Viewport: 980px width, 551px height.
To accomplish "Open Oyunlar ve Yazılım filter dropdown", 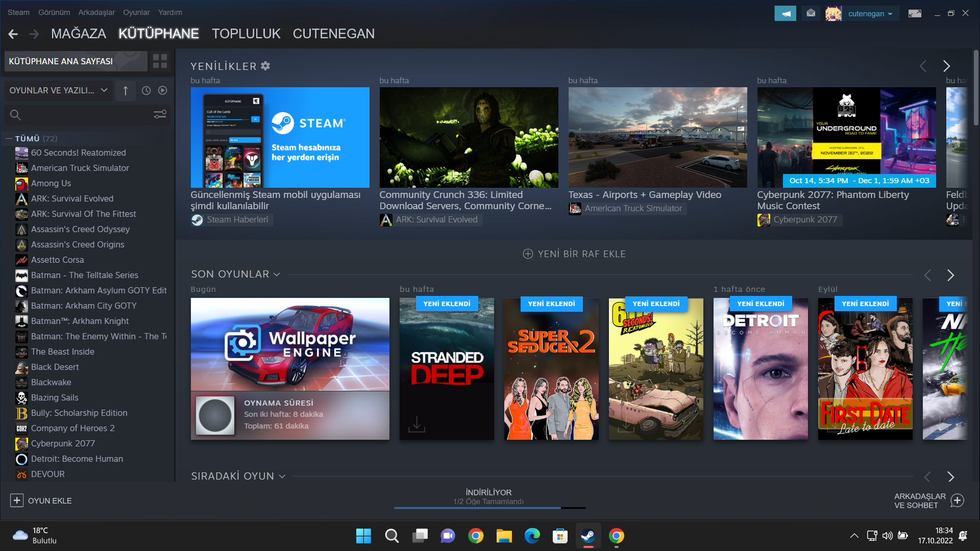I will (x=58, y=90).
